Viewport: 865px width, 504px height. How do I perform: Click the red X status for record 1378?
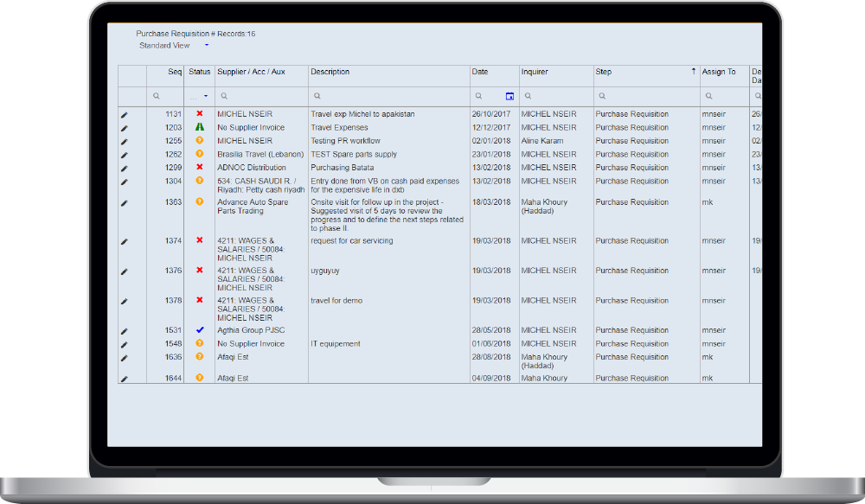click(200, 300)
